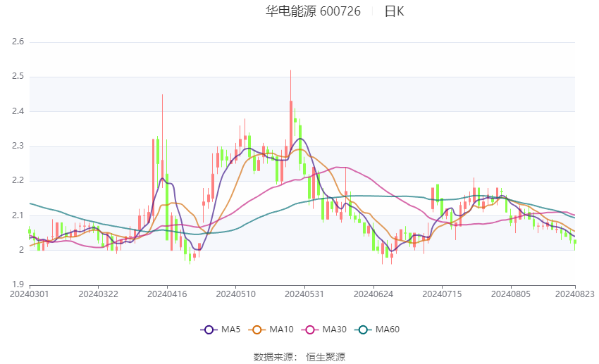The image size is (599, 364).
Task: Click the x-axis date label 20240510
Action: pyautogui.click(x=235, y=294)
